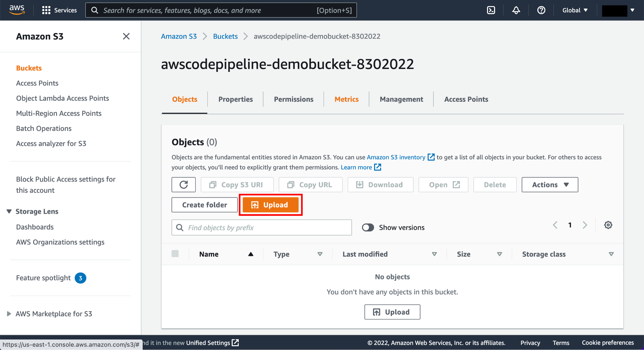Click the Copy URL button
Viewport: 644px width, 350px height.
click(x=310, y=185)
